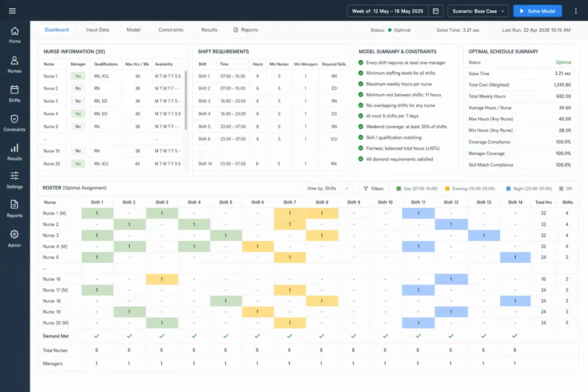Click the green Day shift legend swatch

tap(399, 188)
